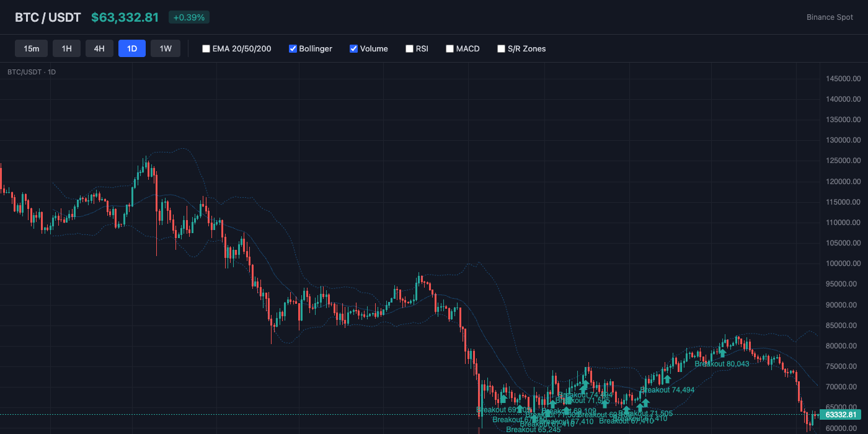Click the Breakout 80,043 arrow marker
Viewport: 868px width, 434px height.
coord(722,353)
